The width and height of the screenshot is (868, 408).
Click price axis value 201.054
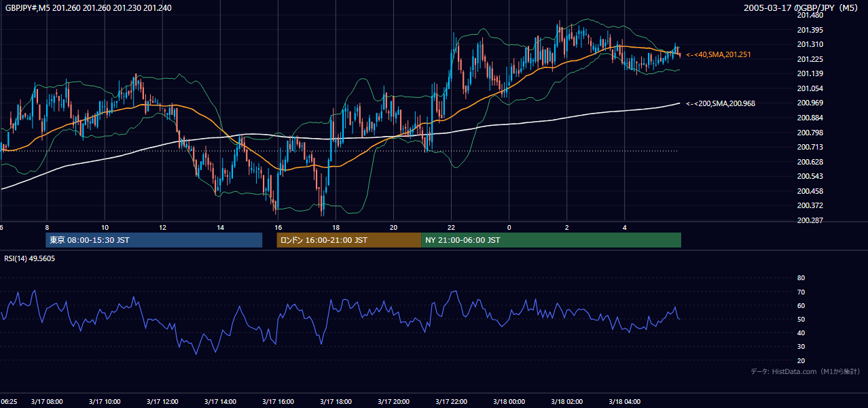(x=810, y=88)
